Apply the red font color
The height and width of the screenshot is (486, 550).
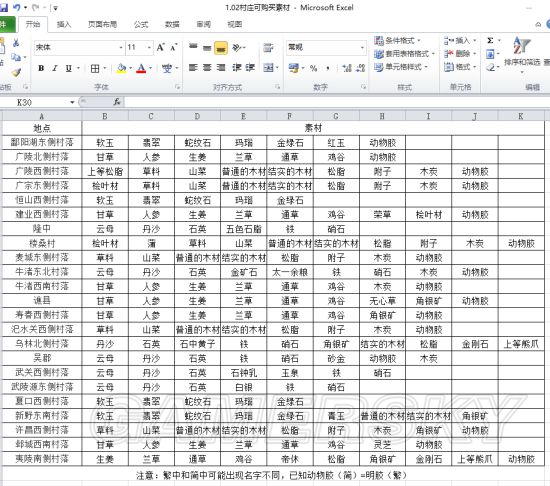click(x=141, y=68)
